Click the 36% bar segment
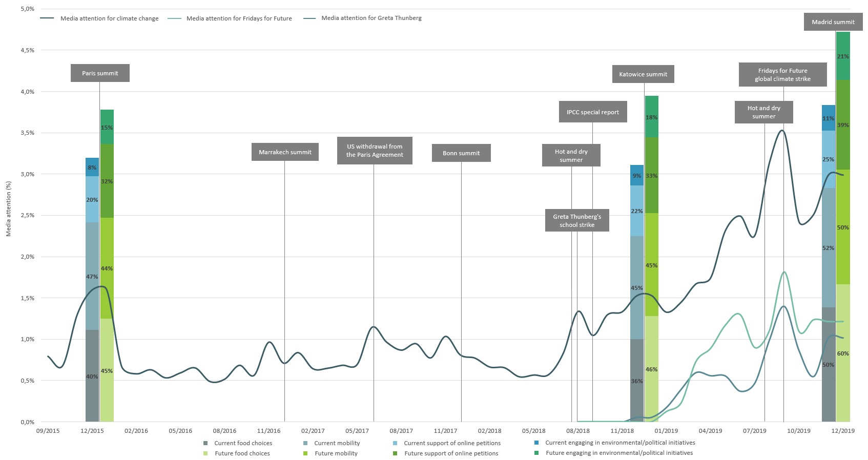Image resolution: width=868 pixels, height=460 pixels. tap(637, 381)
